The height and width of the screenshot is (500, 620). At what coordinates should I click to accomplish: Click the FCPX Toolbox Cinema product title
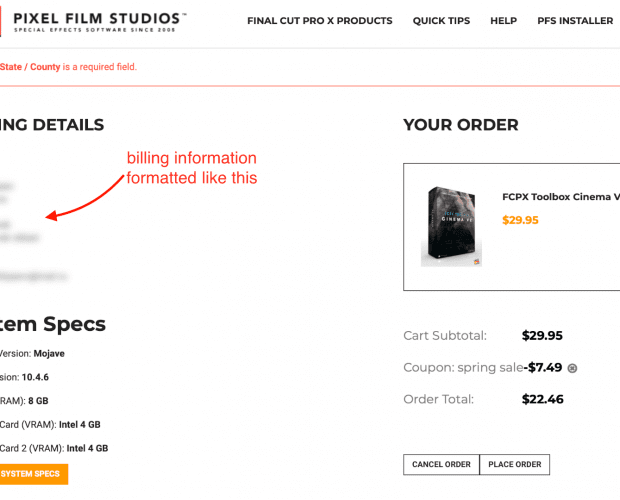point(561,197)
